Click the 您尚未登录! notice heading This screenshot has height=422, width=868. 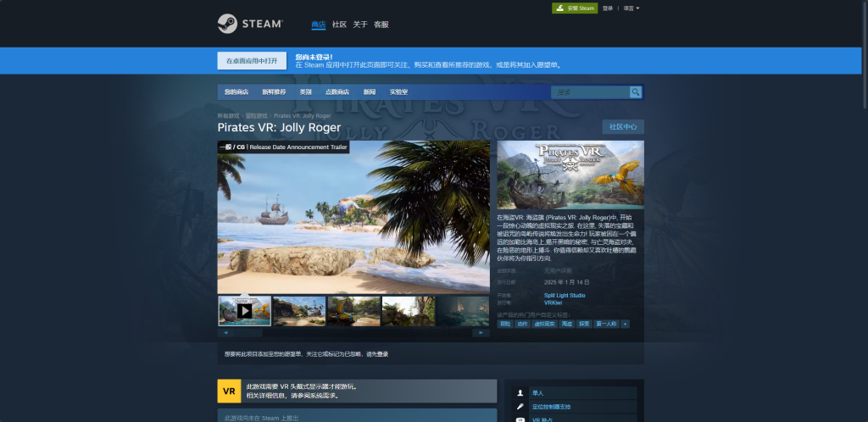(x=314, y=57)
